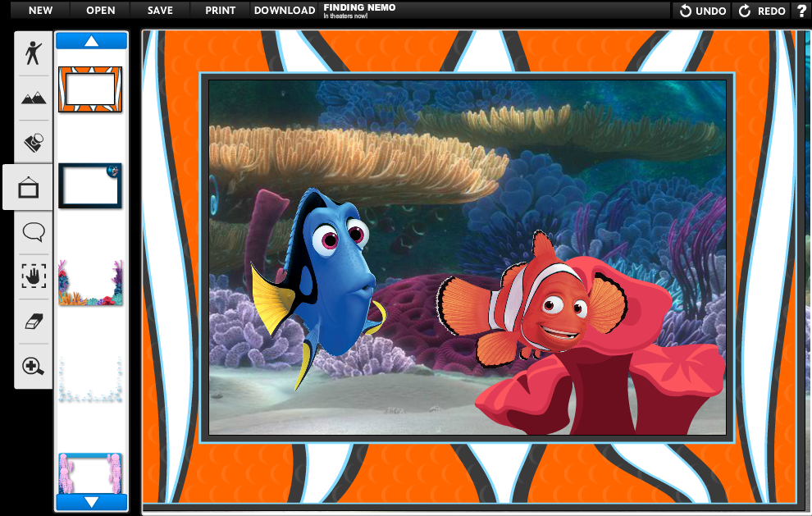Viewport: 812px width, 516px height.
Task: Click DOWNLOAD in the top bar
Action: coord(285,11)
